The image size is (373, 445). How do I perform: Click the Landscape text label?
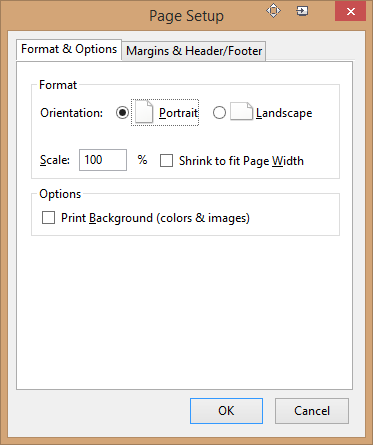pyautogui.click(x=284, y=113)
